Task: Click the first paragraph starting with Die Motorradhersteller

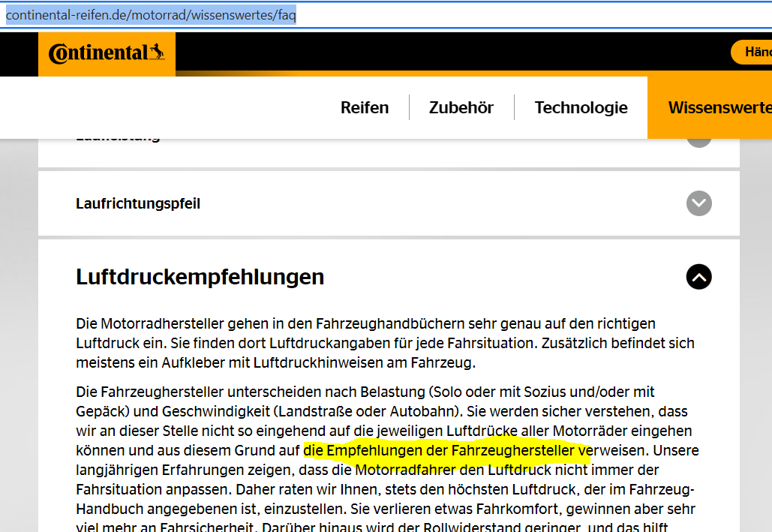Action: point(365,324)
